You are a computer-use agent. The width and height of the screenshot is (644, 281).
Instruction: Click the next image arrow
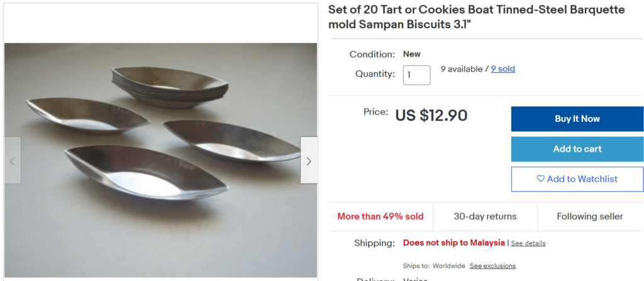point(308,160)
